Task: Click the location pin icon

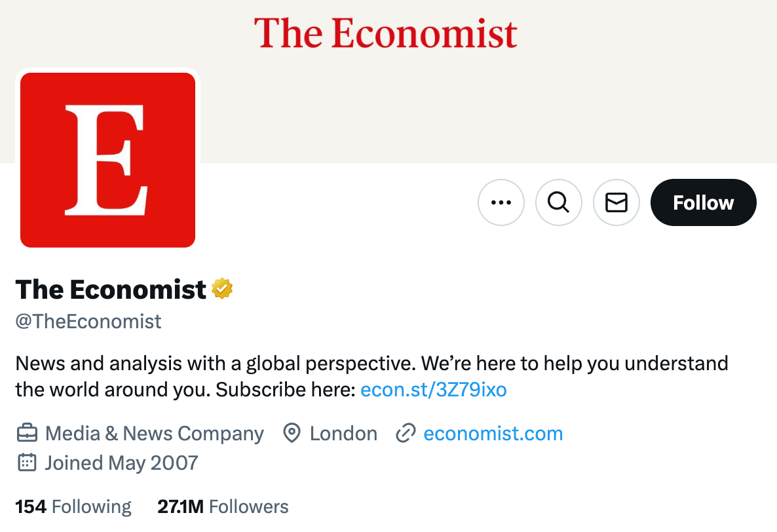Action: 292,433
